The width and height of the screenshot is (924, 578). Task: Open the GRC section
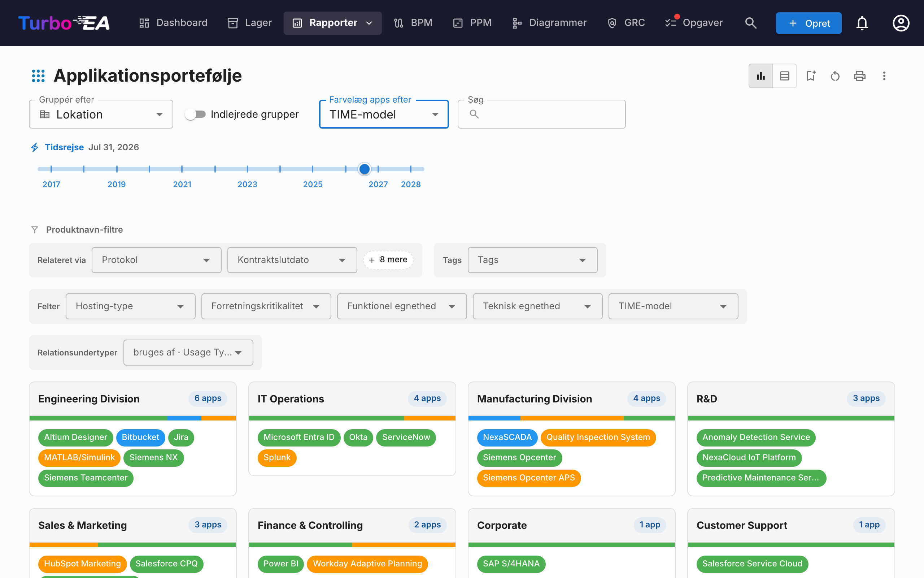click(626, 23)
